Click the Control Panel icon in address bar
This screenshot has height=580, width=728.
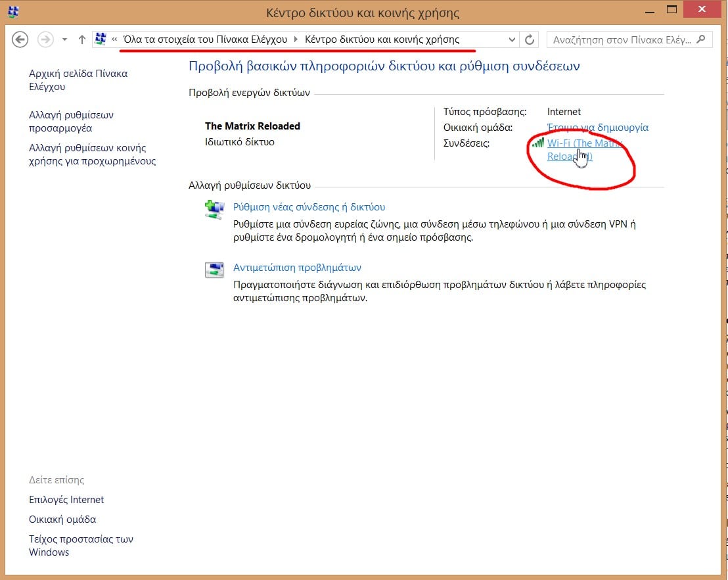tap(101, 39)
